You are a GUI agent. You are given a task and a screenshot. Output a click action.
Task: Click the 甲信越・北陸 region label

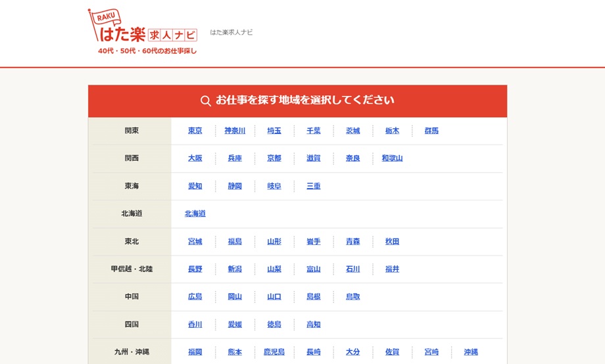point(132,269)
